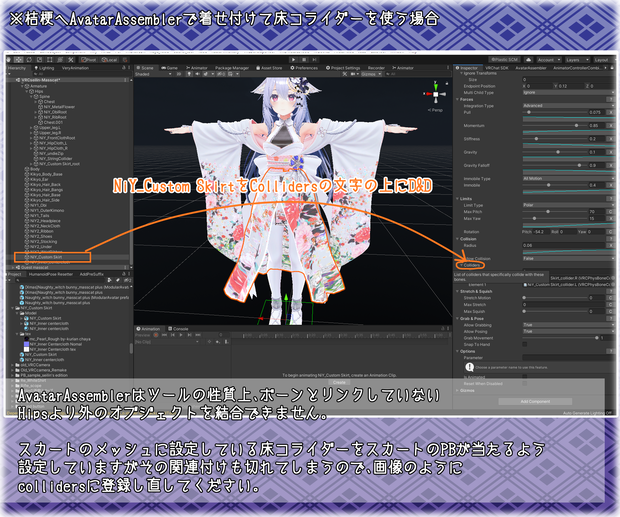The height and width of the screenshot is (517, 620).
Task: Click the animation record button
Action: pyautogui.click(x=156, y=335)
